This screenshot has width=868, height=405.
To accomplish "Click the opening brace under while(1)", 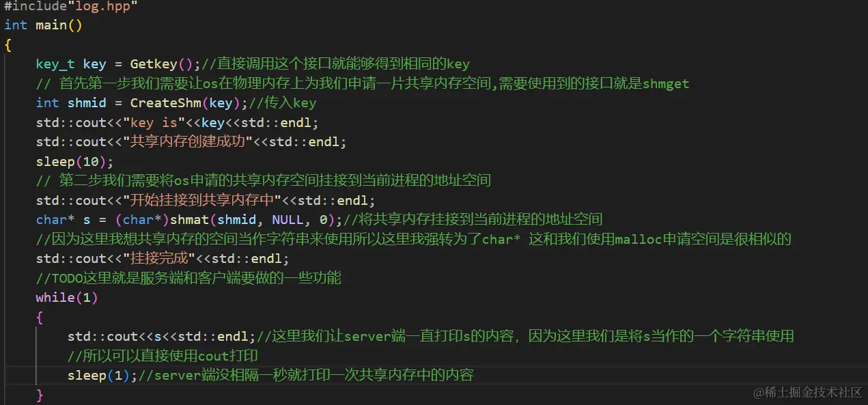I will point(40,317).
